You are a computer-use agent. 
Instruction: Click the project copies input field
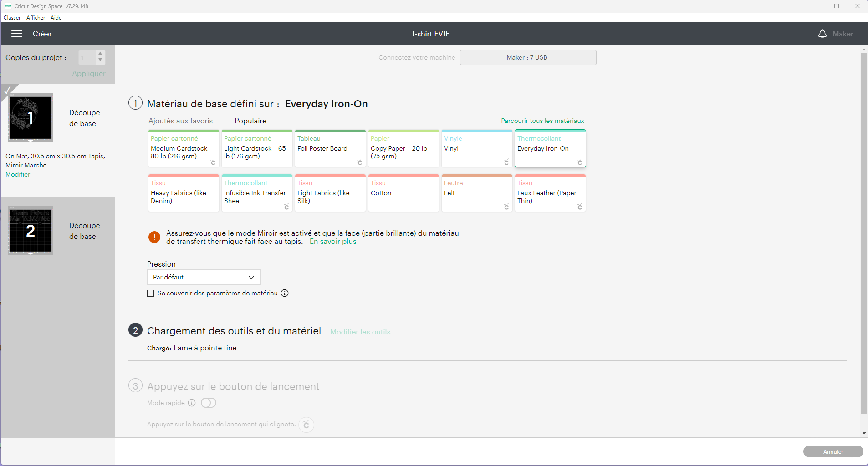[87, 57]
